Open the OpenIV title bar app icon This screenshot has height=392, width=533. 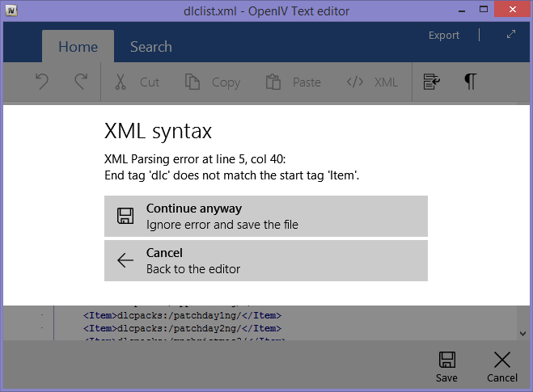point(13,11)
